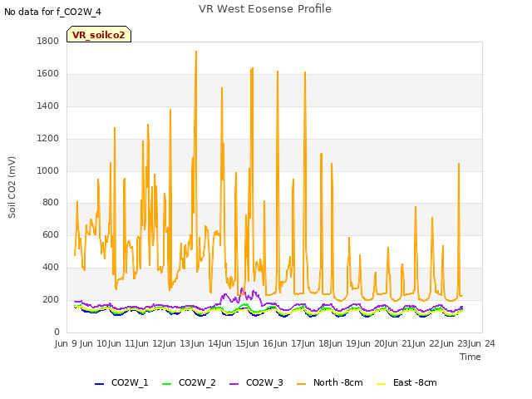
Task: Click the 0 y-axis tick label
Action: (57, 332)
